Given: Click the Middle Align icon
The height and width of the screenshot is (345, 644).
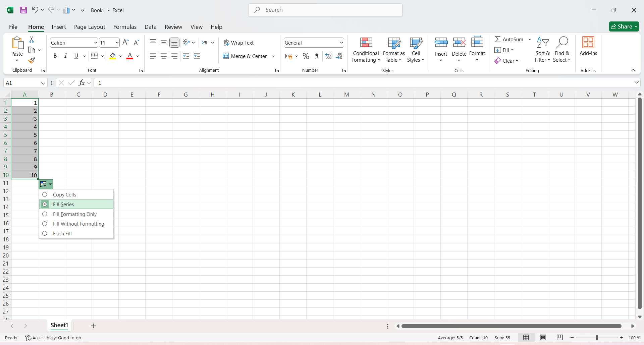Looking at the screenshot, I should [x=164, y=42].
